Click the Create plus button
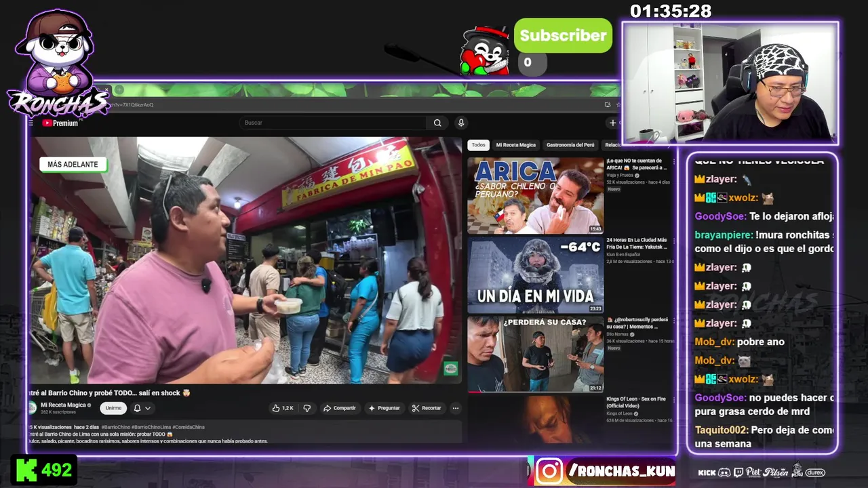 tap(612, 123)
